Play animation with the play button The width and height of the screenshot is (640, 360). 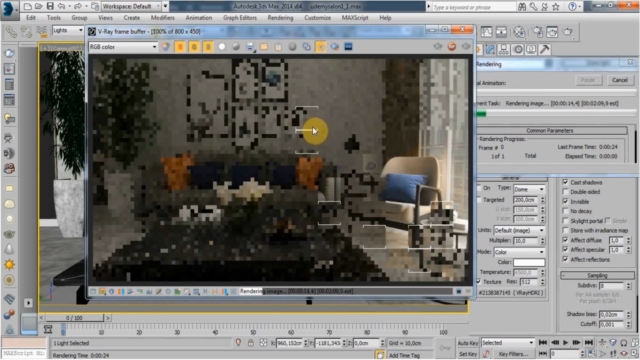(x=565, y=343)
